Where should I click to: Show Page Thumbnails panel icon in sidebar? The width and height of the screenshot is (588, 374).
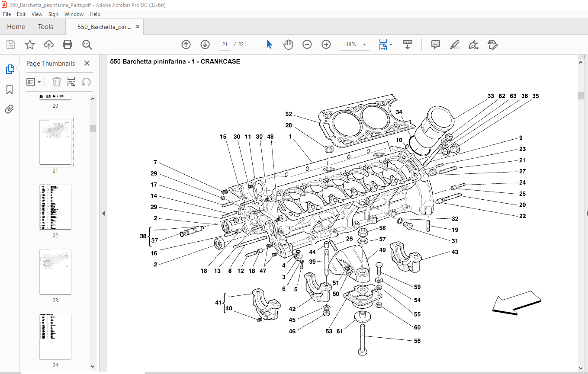pos(10,69)
